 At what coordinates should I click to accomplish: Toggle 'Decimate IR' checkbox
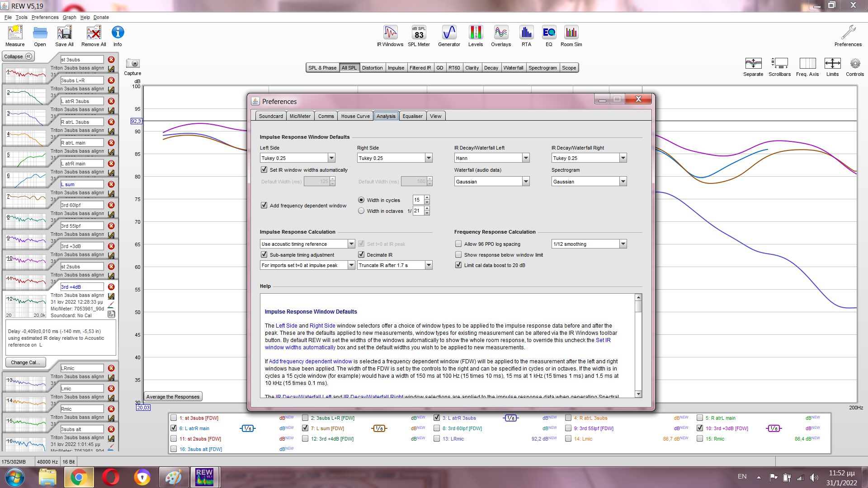(x=361, y=254)
